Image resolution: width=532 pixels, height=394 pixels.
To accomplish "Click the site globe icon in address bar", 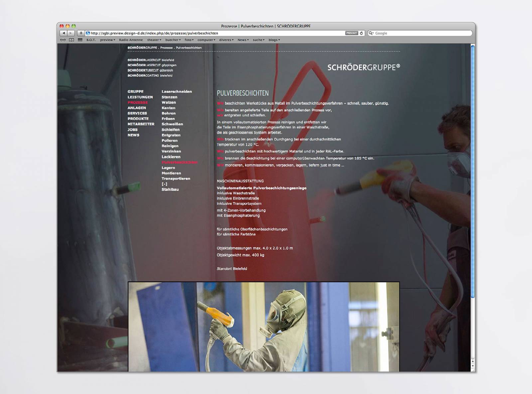I will 88,33.
